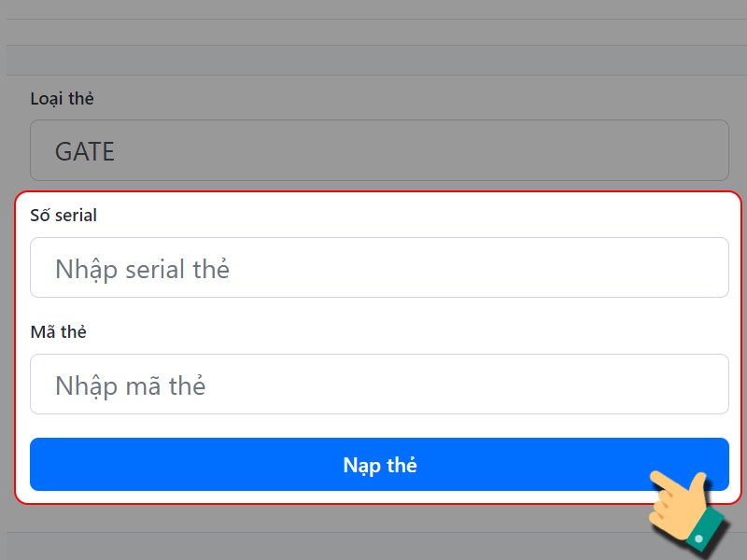Click the GATE text in card type box
Screen dimensions: 747x560
[84, 152]
